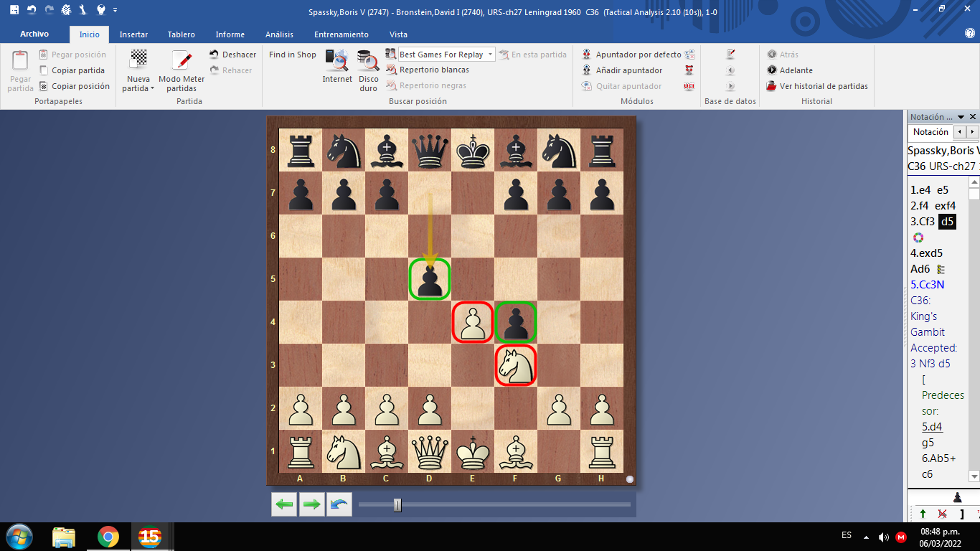Open the Notación panel dropdown arrow
The width and height of the screenshot is (980, 551).
[x=961, y=117]
